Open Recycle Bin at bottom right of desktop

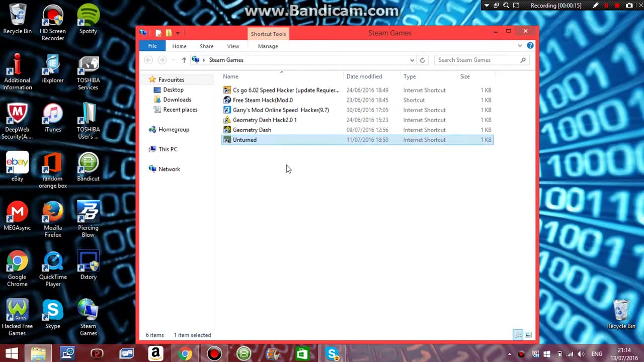point(621,315)
